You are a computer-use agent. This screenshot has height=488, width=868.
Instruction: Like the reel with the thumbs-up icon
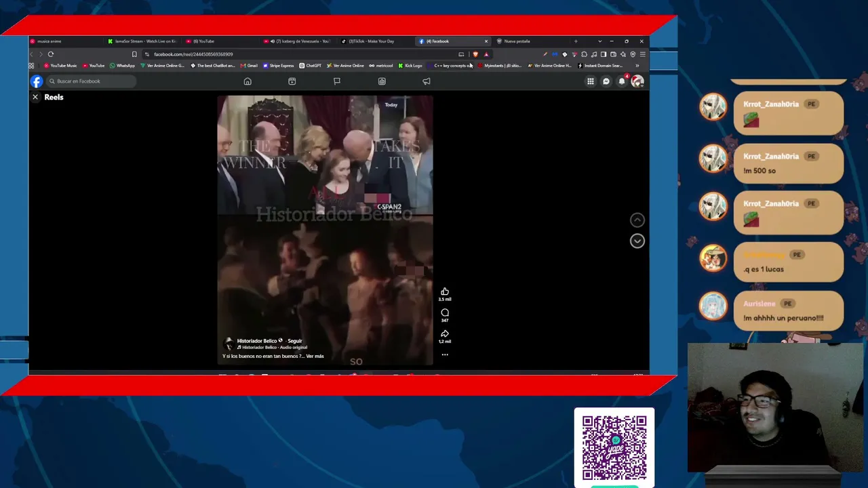click(445, 291)
